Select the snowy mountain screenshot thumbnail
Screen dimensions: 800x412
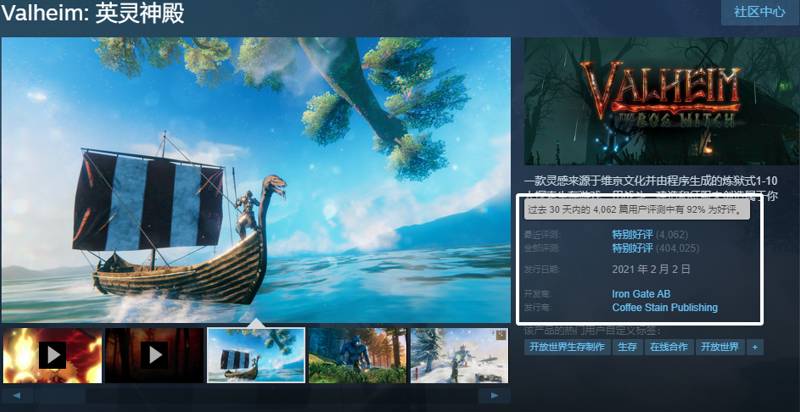pos(459,355)
